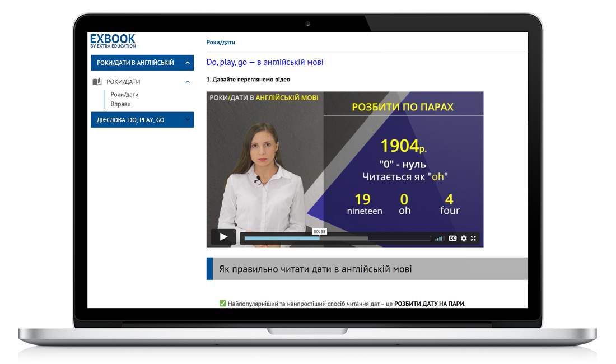Select the РОКИ/ДАТИ sidebar label

[123, 82]
